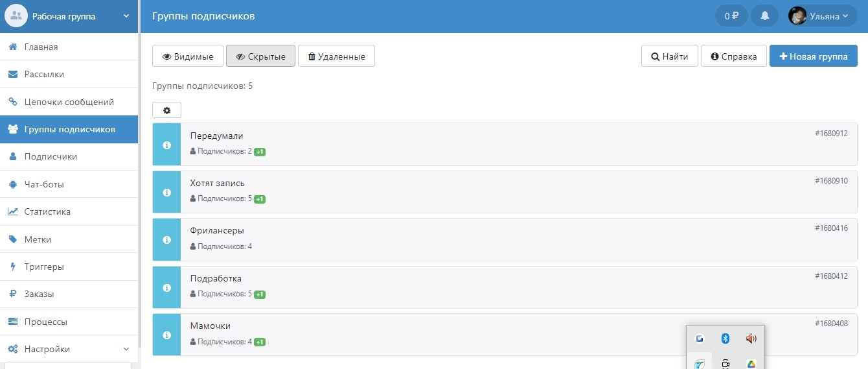Toggle the Скрытые hidden groups filter
This screenshot has width=868, height=369.
pyautogui.click(x=260, y=56)
